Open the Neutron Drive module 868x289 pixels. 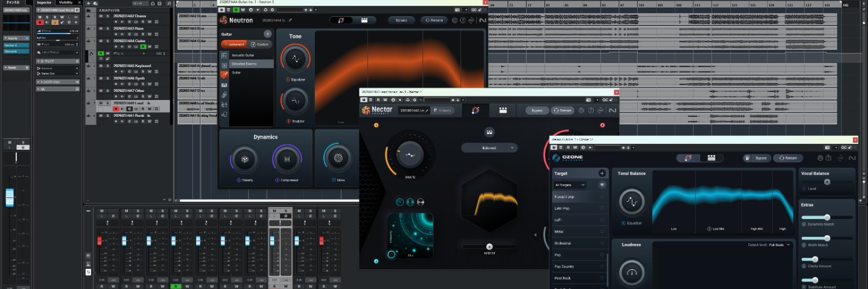point(339,158)
